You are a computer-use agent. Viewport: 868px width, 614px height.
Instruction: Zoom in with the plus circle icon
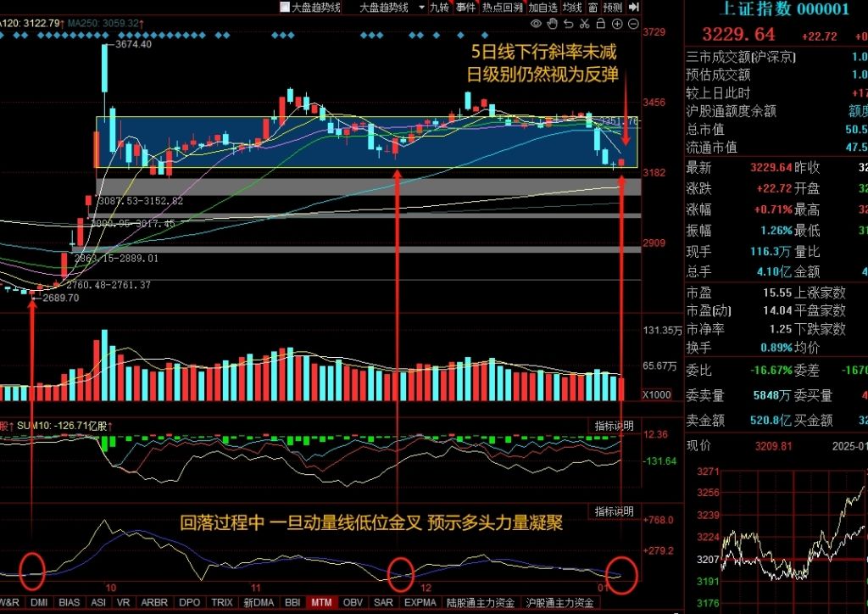(617, 24)
